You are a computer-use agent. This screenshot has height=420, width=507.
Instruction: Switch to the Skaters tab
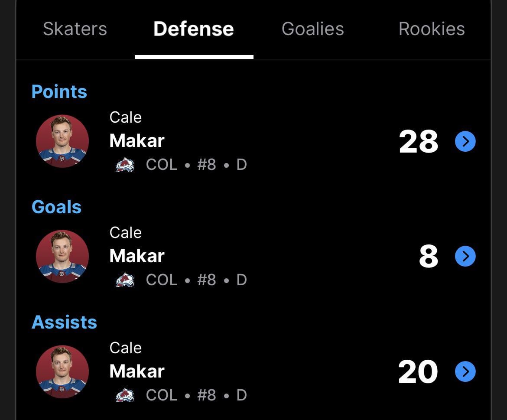[x=75, y=29]
